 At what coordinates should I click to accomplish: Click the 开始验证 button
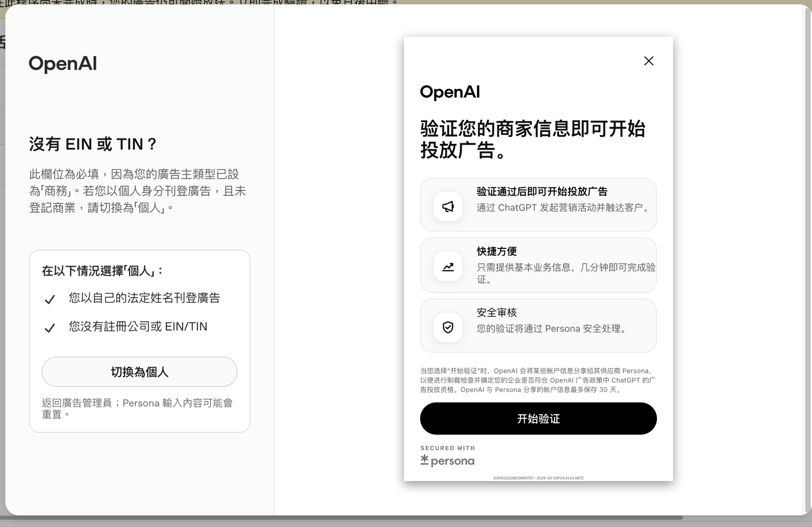(x=538, y=418)
